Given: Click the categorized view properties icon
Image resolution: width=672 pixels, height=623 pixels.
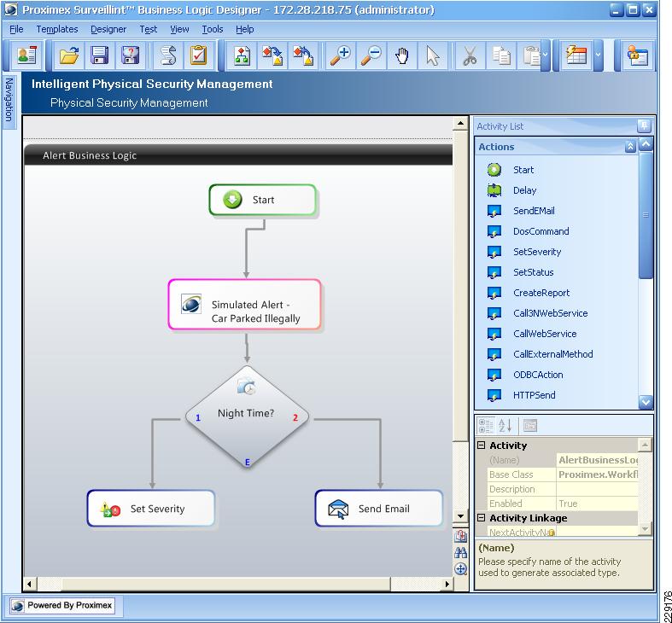Looking at the screenshot, I should point(486,426).
